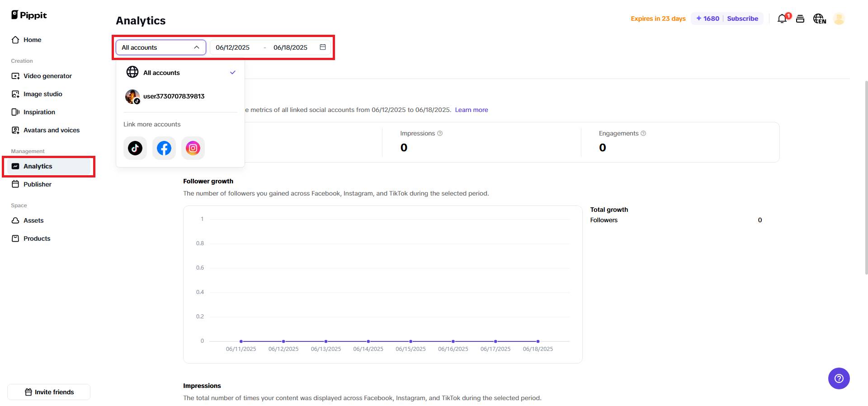Link an Instagram account via icon

193,148
